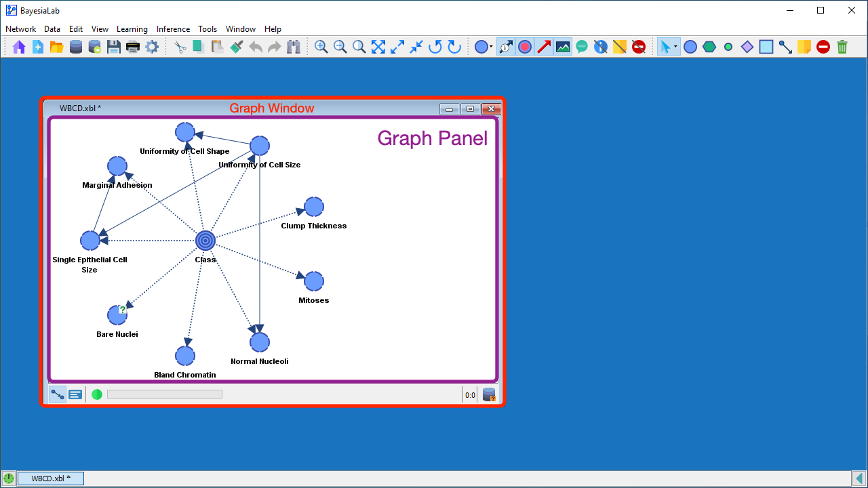The width and height of the screenshot is (868, 488).
Task: Select the Note creation tool
Action: pyautogui.click(x=804, y=47)
